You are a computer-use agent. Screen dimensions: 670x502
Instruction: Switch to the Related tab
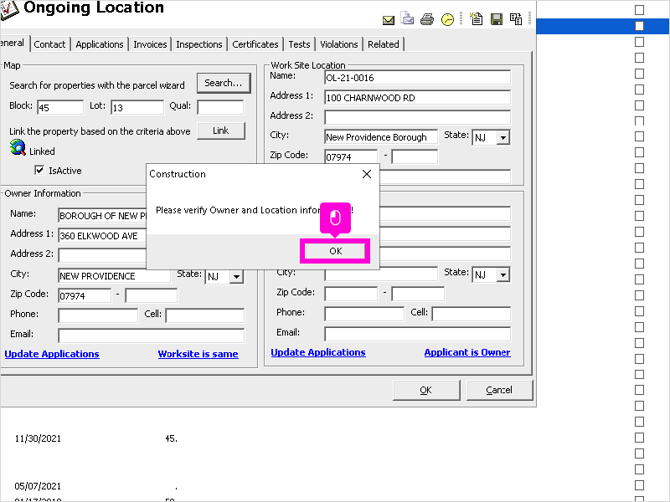[383, 44]
